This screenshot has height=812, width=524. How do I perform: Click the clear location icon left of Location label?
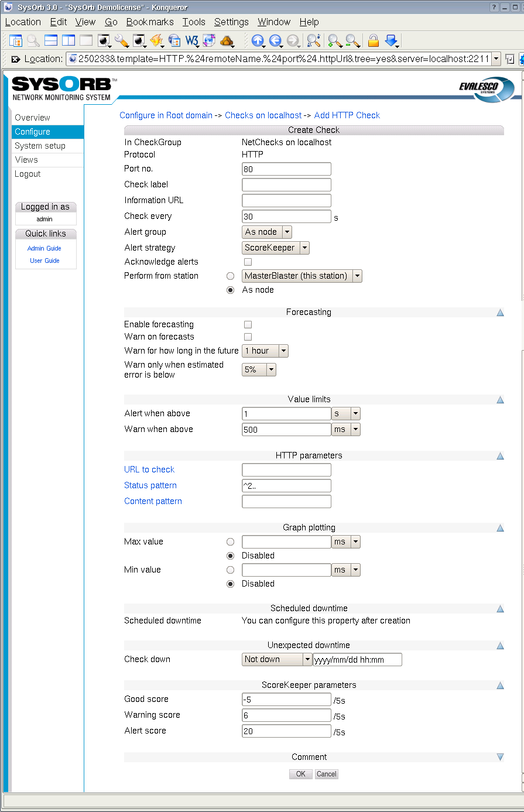15,59
